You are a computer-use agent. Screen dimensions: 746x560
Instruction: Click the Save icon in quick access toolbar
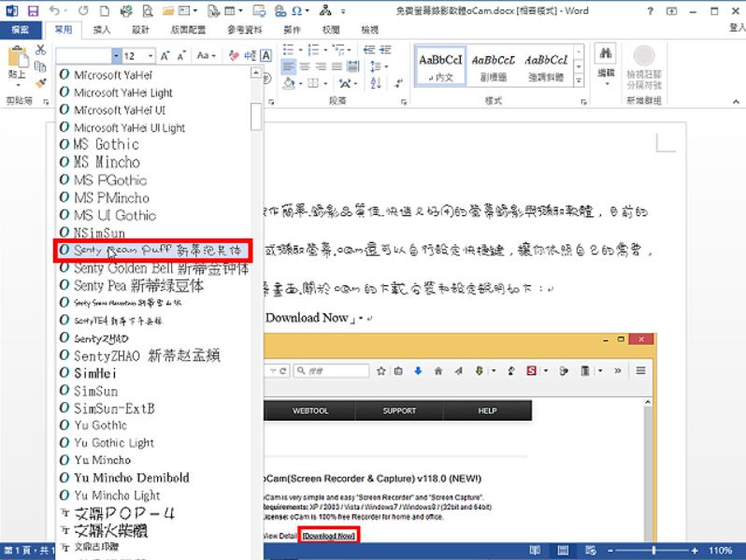click(33, 10)
